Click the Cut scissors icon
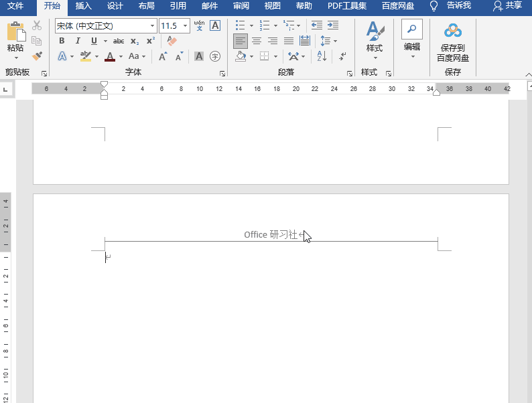This screenshot has width=532, height=403. click(37, 25)
